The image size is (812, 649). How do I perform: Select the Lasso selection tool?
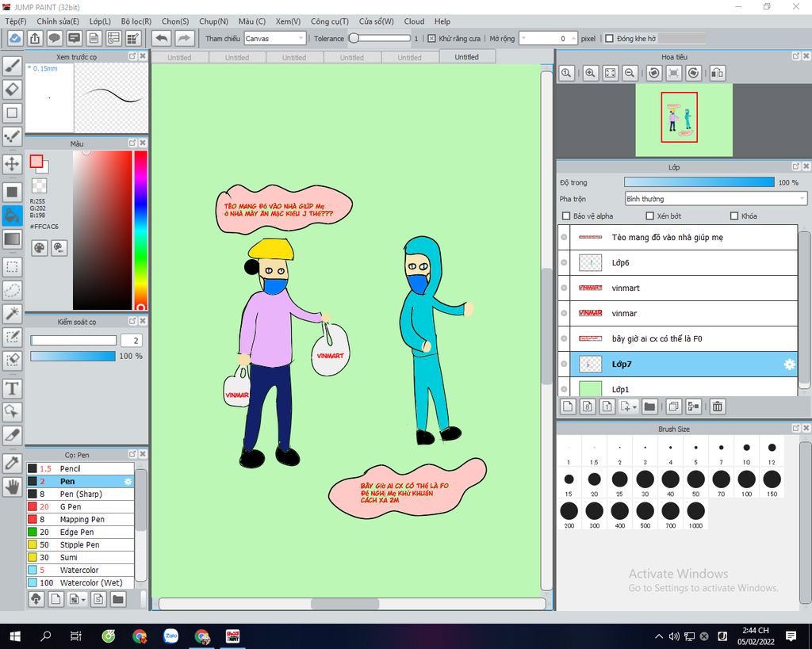[x=12, y=290]
